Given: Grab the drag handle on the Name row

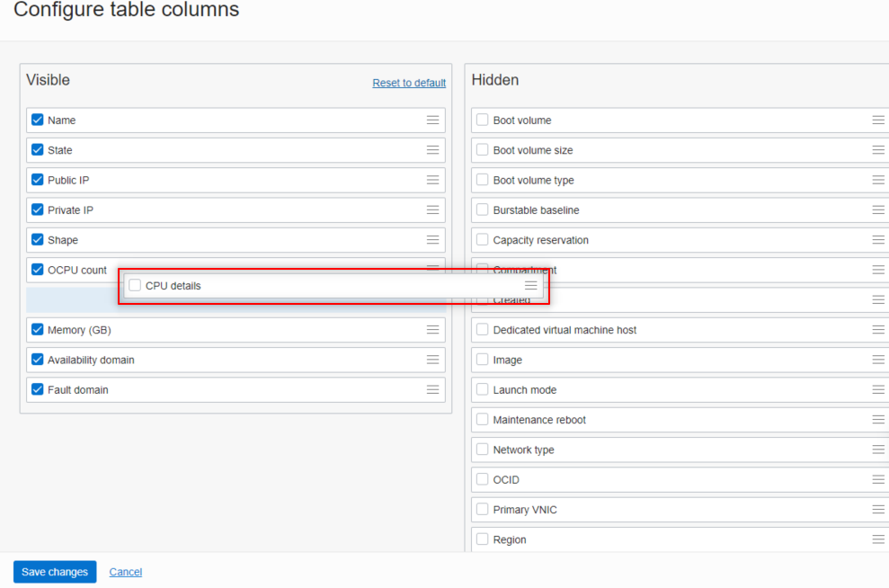Looking at the screenshot, I should tap(432, 120).
